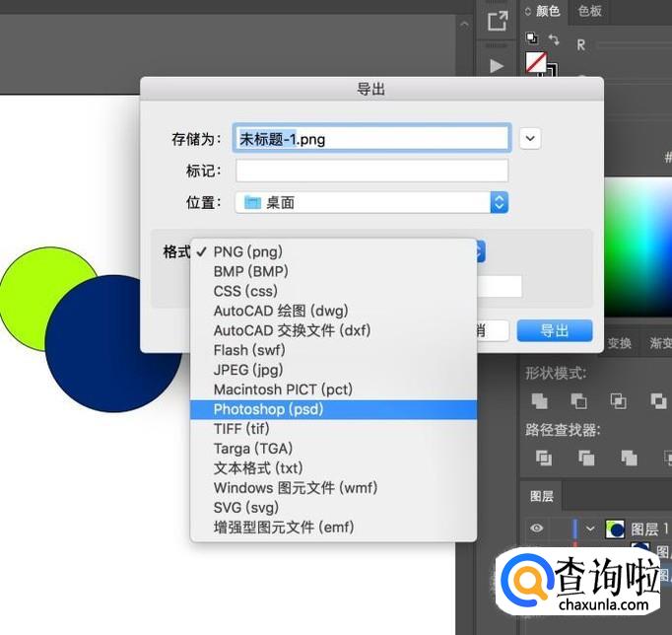Switch to the 色板 panel tab
This screenshot has width=672, height=635.
(x=589, y=11)
